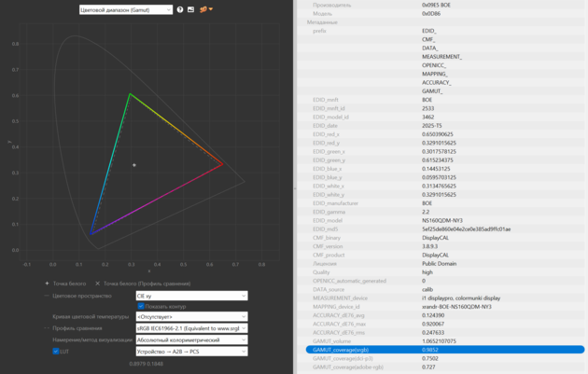Screen dimensions: 588x374
Task: Click the OPENICC_ prefix value
Action: tap(434, 65)
